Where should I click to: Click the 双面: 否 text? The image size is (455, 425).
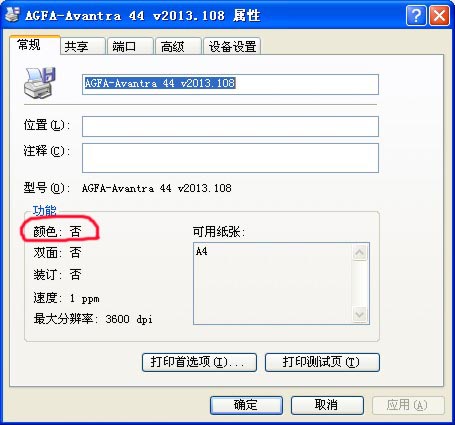[57, 253]
